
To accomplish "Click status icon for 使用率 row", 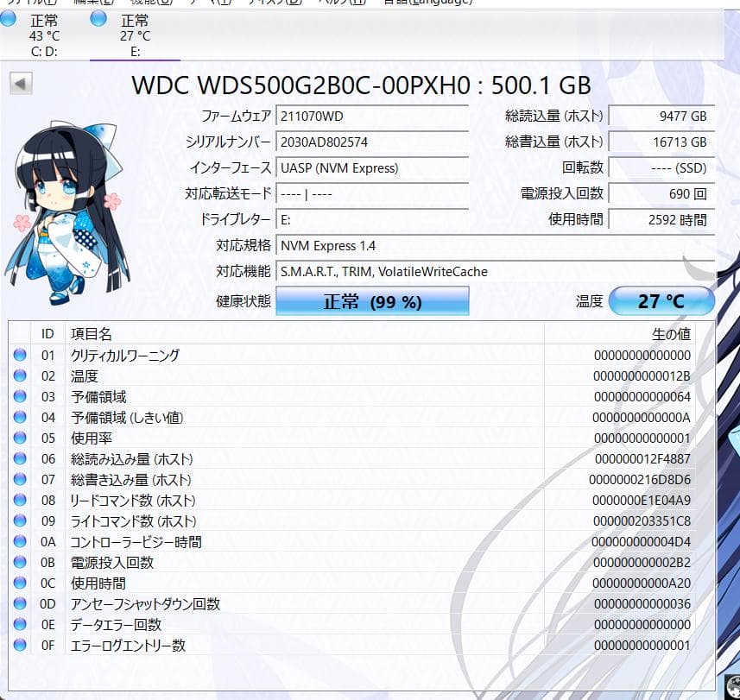I will tap(20, 438).
